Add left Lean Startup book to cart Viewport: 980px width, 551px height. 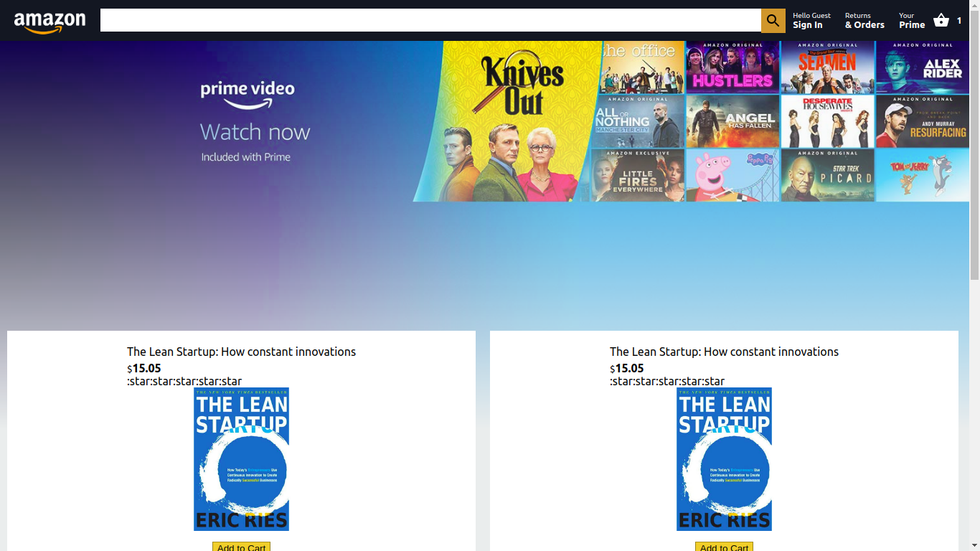pos(241,547)
